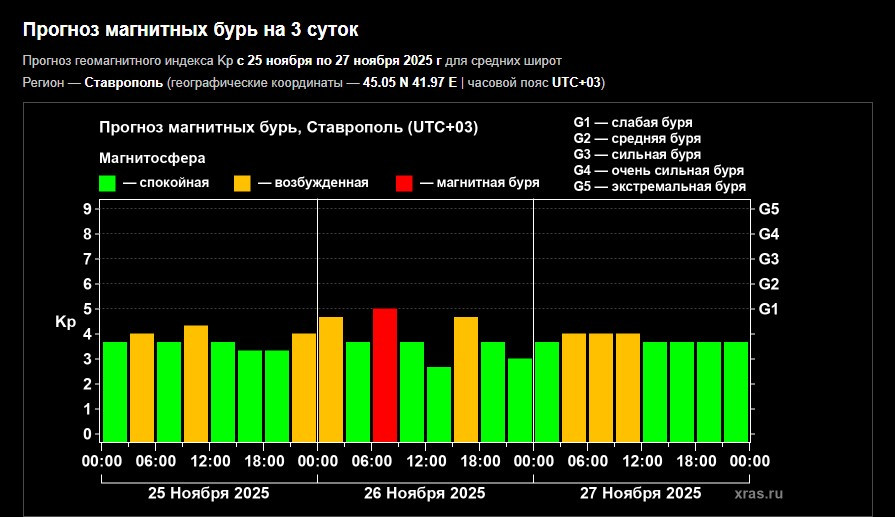This screenshot has width=895, height=517.
Task: Click the first orange bar on 26 November
Action: click(331, 379)
